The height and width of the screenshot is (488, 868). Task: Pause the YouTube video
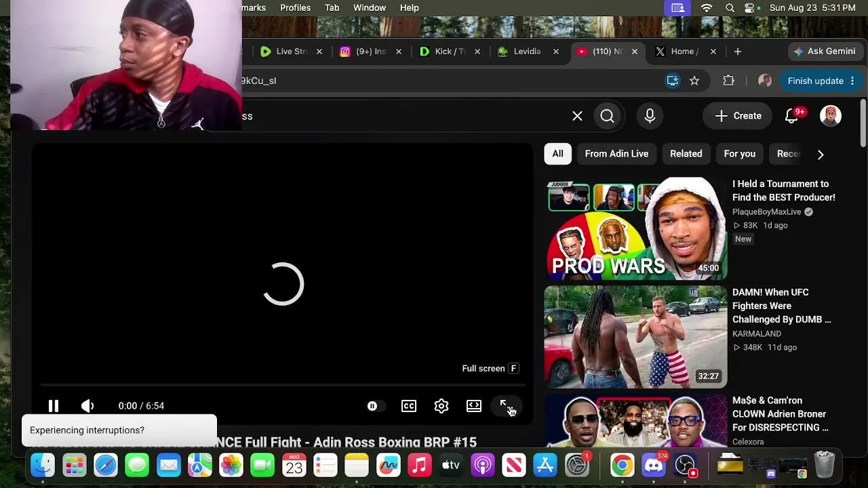pos(54,406)
